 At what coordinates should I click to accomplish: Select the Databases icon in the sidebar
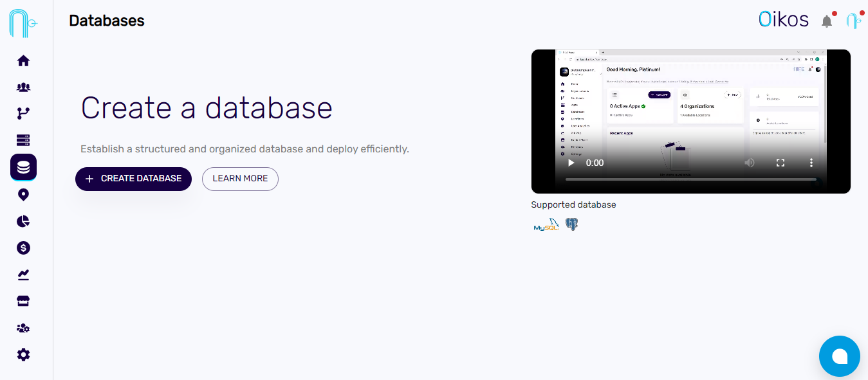pos(23,167)
